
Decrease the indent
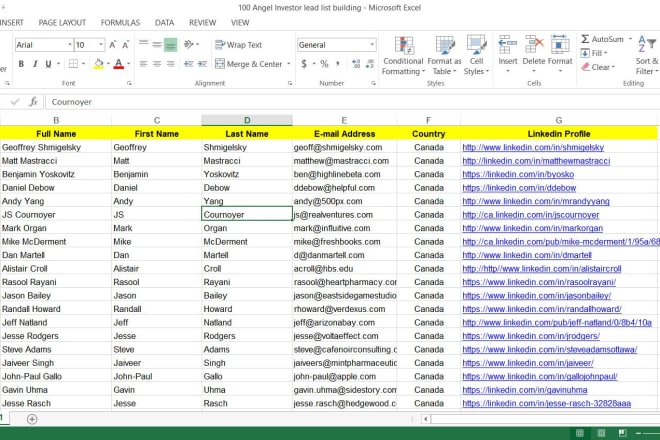pos(189,64)
